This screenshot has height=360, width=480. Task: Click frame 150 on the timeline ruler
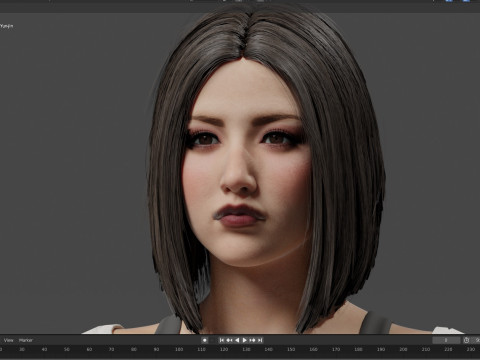click(291, 349)
